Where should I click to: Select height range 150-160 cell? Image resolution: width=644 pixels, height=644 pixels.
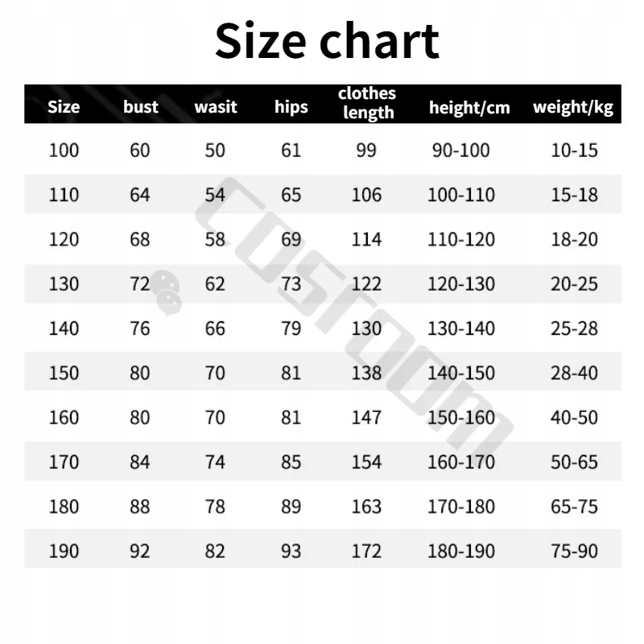click(x=461, y=418)
